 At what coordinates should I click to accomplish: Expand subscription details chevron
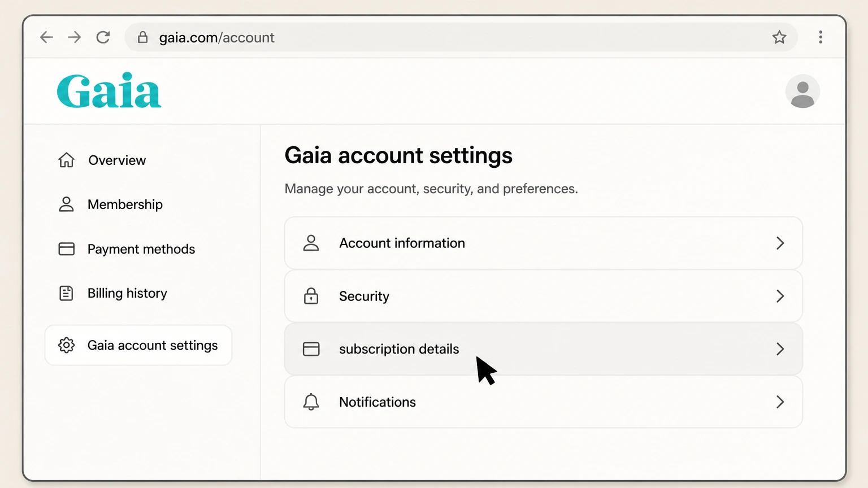coord(780,349)
